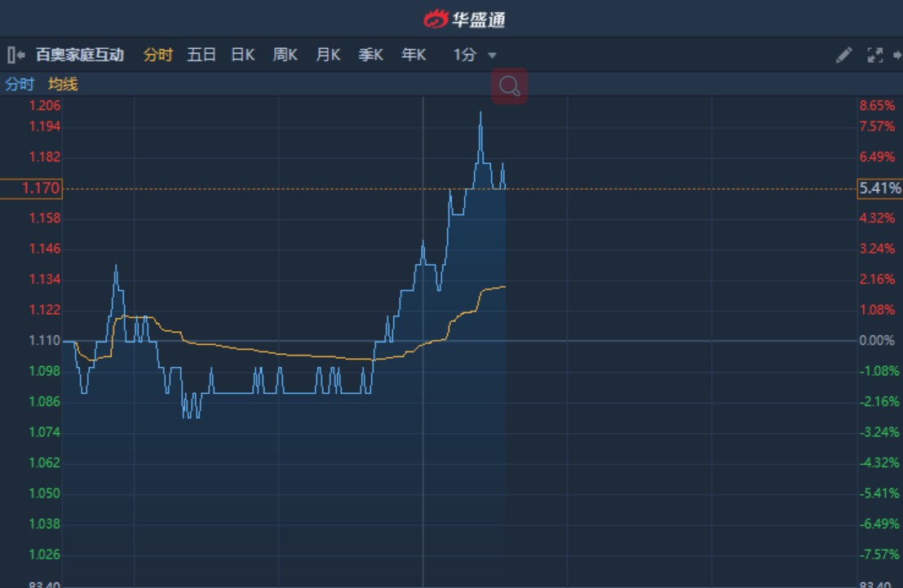
Task: Select the 分时 tab in the header
Action: pos(157,55)
